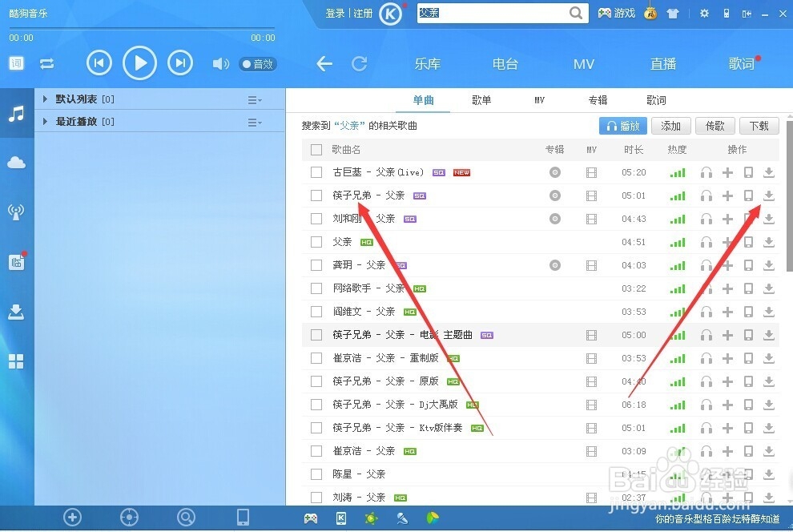The width and height of the screenshot is (793, 532).
Task: Open the change-skin shirt icon
Action: pyautogui.click(x=673, y=13)
